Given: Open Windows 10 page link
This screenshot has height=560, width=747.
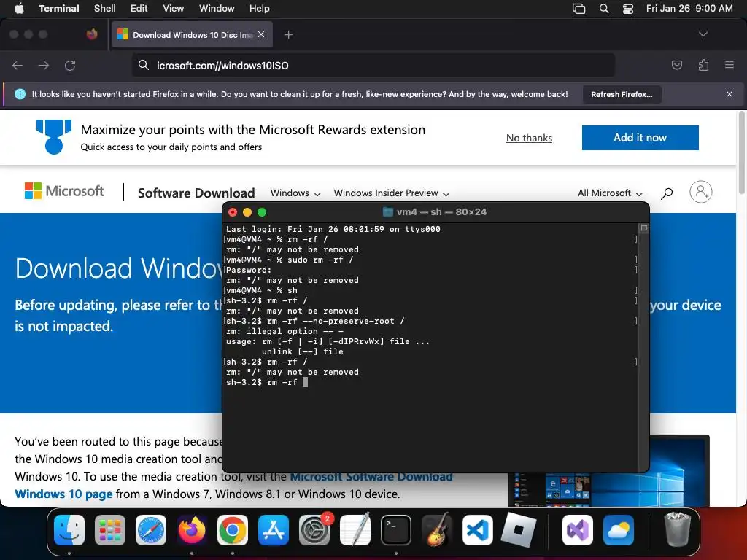Looking at the screenshot, I should (63, 494).
